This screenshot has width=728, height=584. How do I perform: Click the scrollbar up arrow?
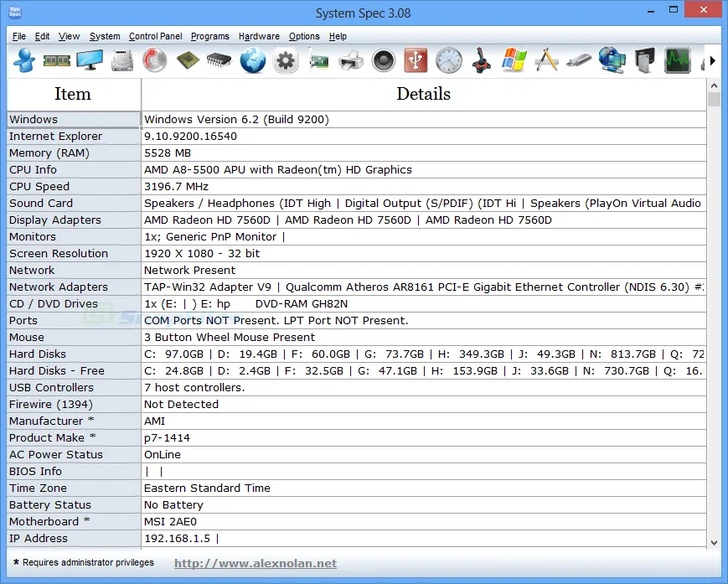[714, 85]
